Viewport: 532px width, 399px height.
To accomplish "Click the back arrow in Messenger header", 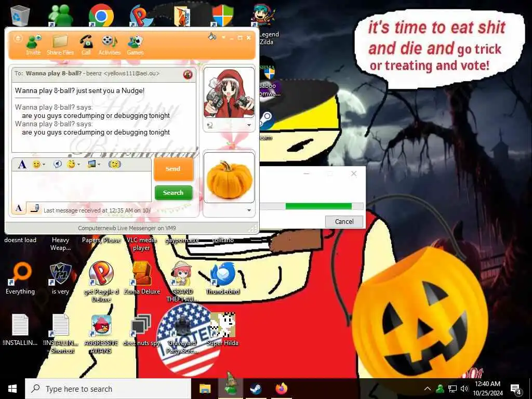I will [x=18, y=38].
